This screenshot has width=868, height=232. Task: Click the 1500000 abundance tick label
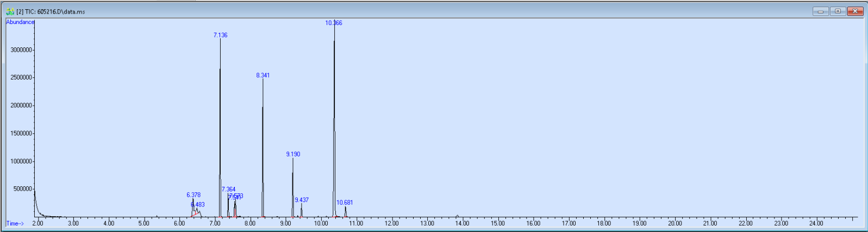21,133
